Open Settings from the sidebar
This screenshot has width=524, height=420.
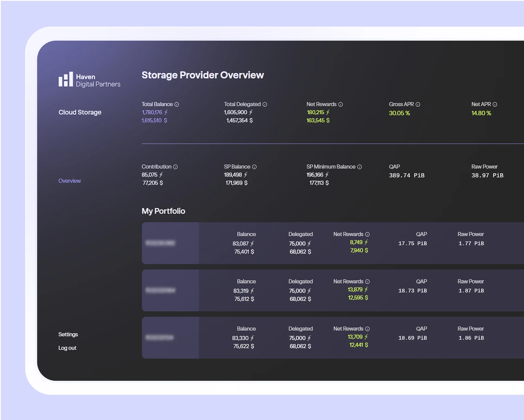click(x=68, y=334)
